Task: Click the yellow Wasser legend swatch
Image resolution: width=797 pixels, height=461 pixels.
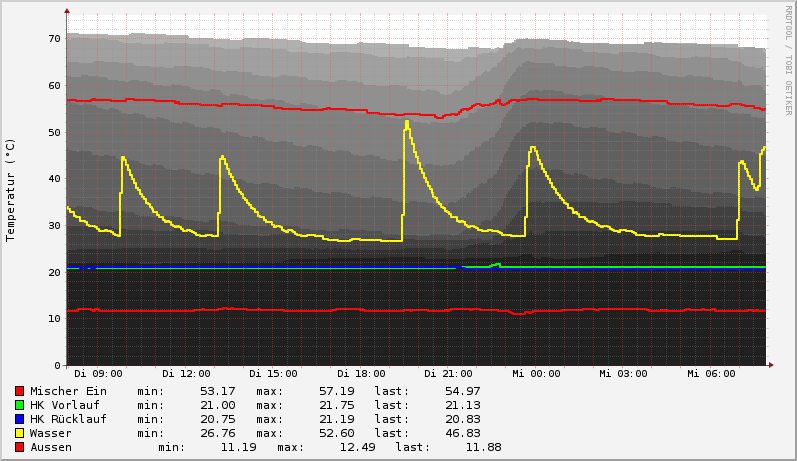Action: click(x=19, y=433)
